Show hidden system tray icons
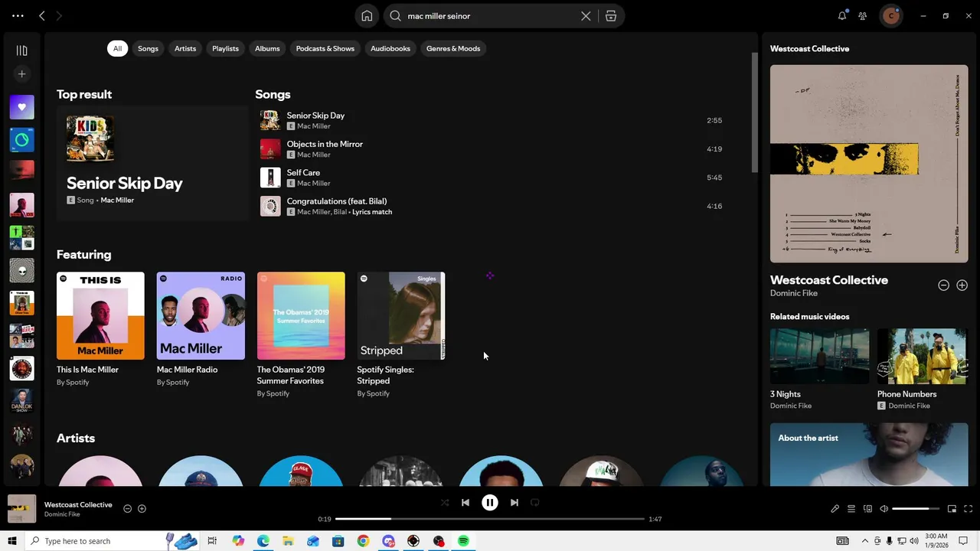Screen dimensions: 980x551 pos(865,541)
